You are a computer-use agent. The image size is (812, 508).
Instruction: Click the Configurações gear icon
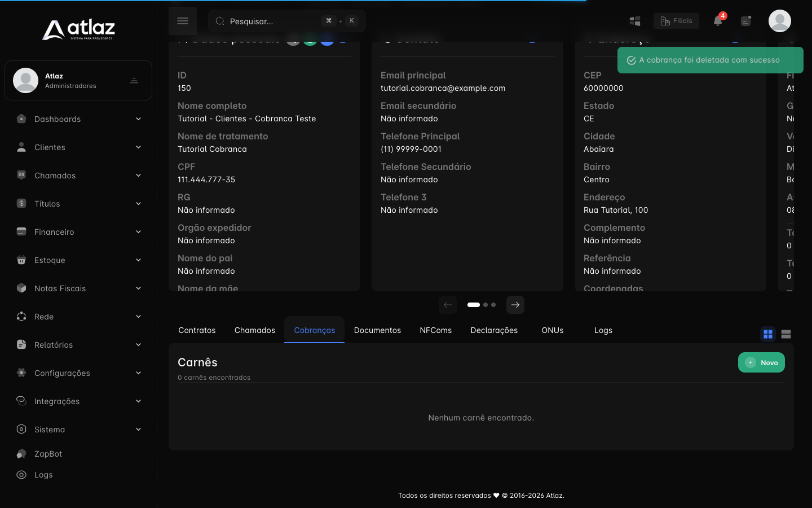(21, 373)
